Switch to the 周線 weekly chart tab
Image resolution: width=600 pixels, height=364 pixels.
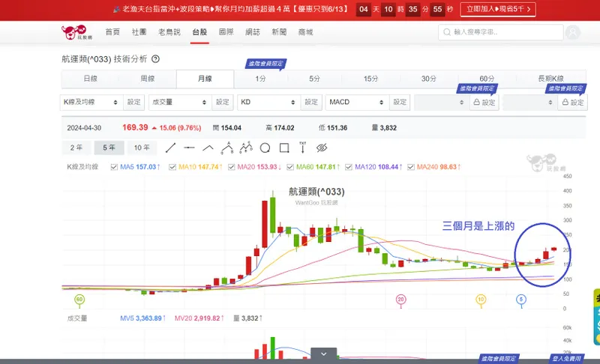click(148, 79)
